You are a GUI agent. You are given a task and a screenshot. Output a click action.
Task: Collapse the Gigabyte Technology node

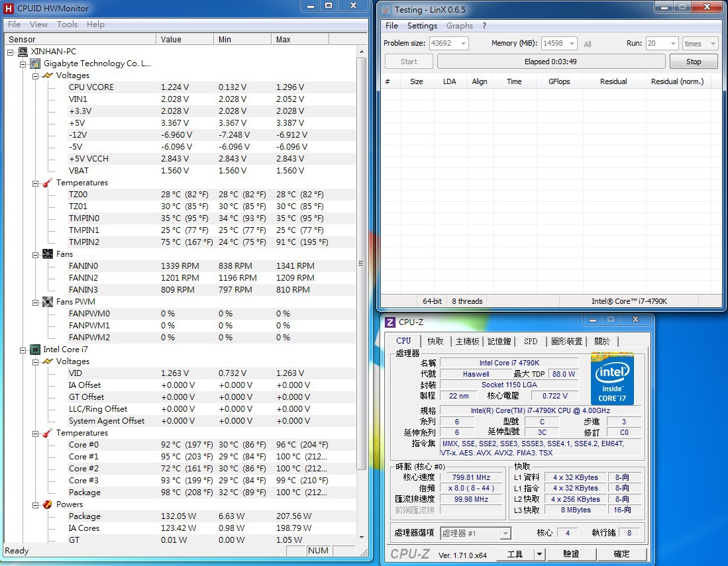point(23,64)
